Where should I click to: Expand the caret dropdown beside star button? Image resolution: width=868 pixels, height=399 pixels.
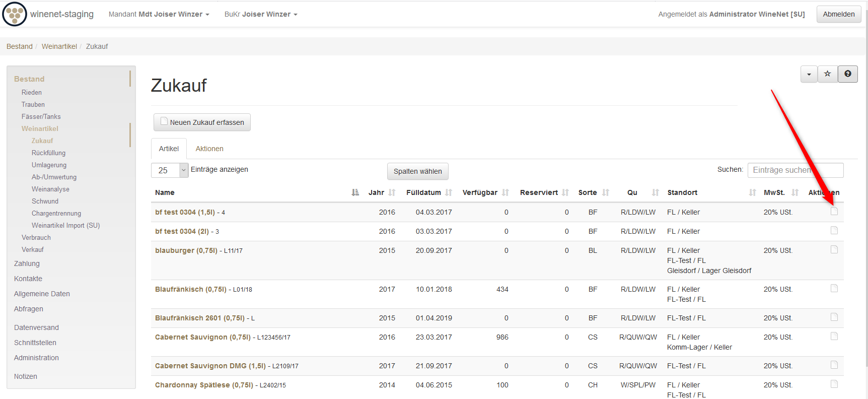coord(809,74)
